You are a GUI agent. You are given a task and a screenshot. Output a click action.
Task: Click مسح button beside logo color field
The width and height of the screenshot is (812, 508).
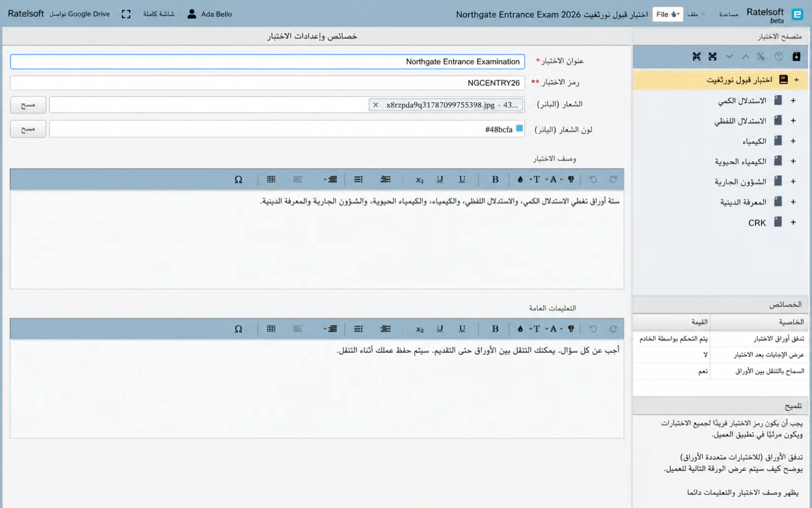coord(28,129)
